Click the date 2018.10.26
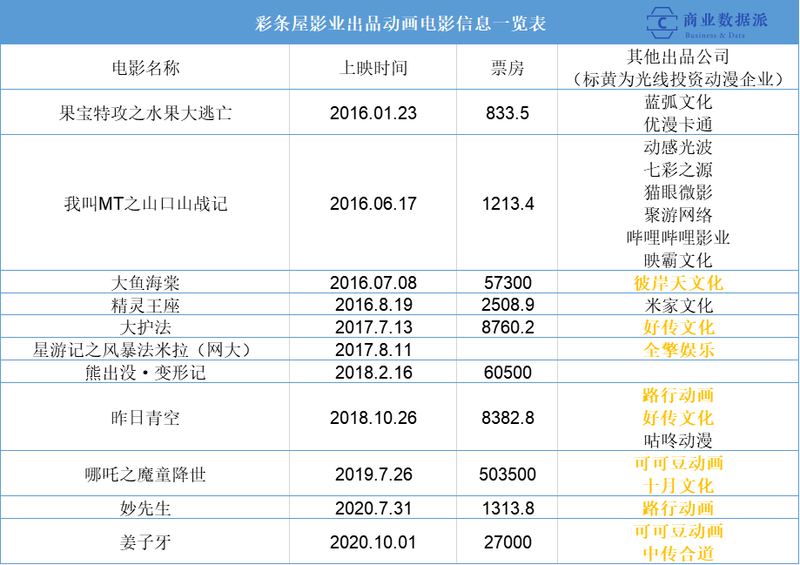The image size is (800, 565). [373, 418]
